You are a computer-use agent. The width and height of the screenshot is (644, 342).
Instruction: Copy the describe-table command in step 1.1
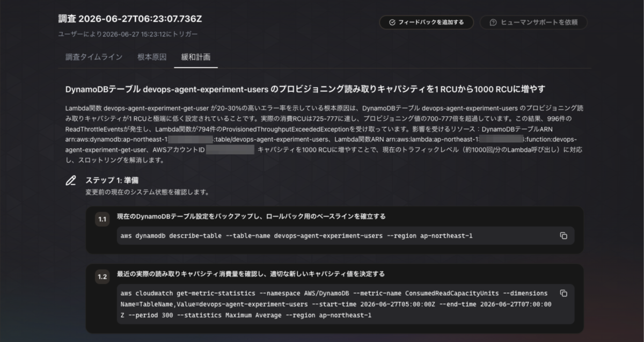[563, 236]
